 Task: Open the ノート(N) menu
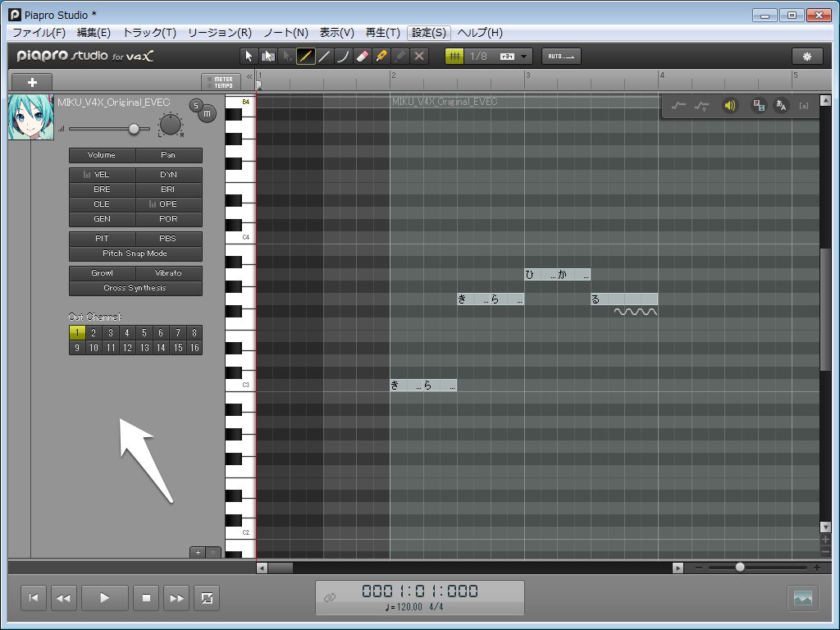[286, 33]
